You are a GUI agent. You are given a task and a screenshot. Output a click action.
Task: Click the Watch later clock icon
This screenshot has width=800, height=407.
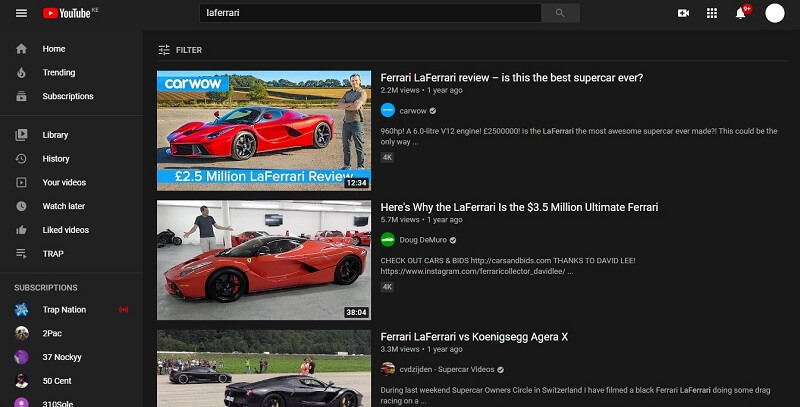(21, 206)
